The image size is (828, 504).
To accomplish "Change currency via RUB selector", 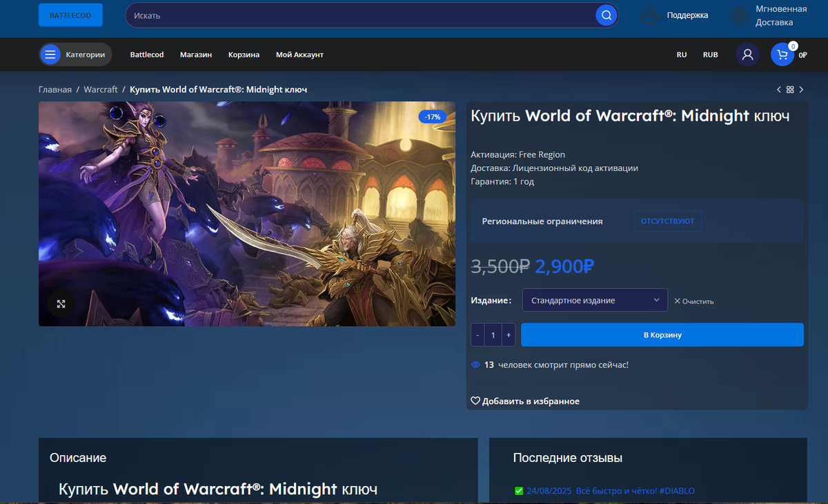I will (x=711, y=54).
